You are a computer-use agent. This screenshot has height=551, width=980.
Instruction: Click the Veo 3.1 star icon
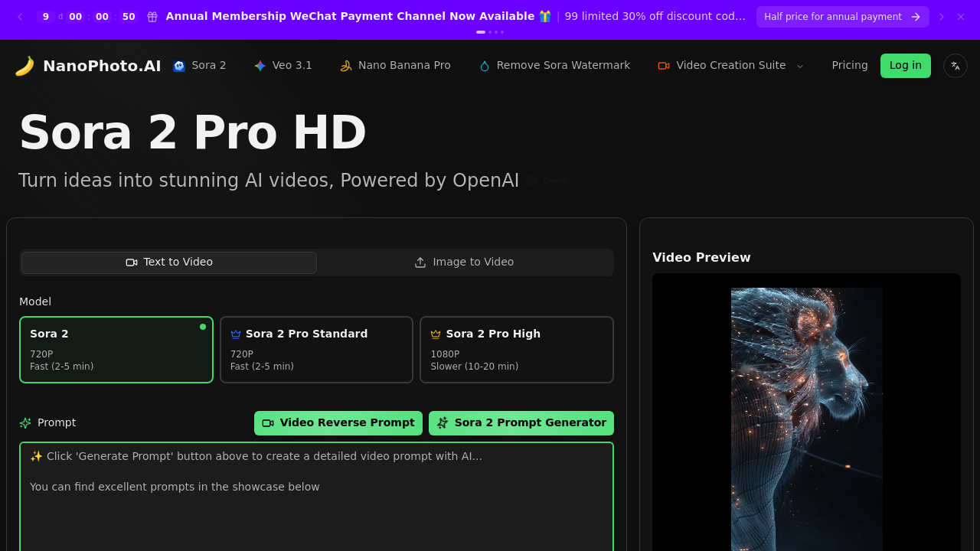(x=260, y=66)
